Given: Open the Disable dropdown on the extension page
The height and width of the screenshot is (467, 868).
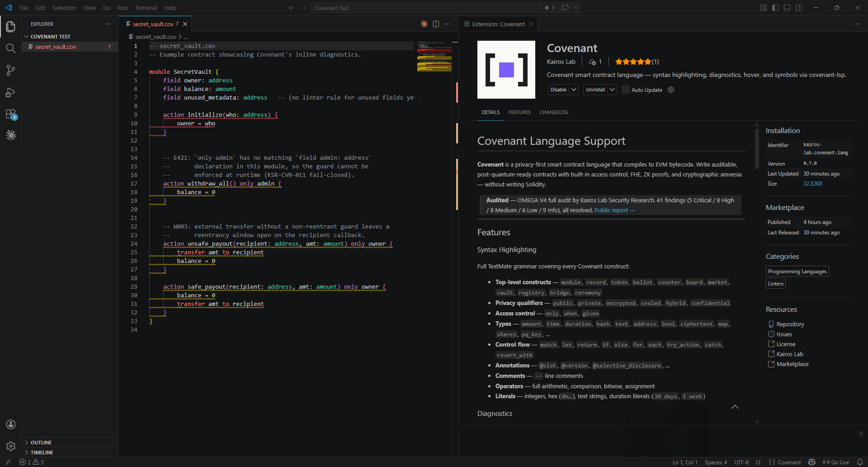Looking at the screenshot, I should coord(573,90).
